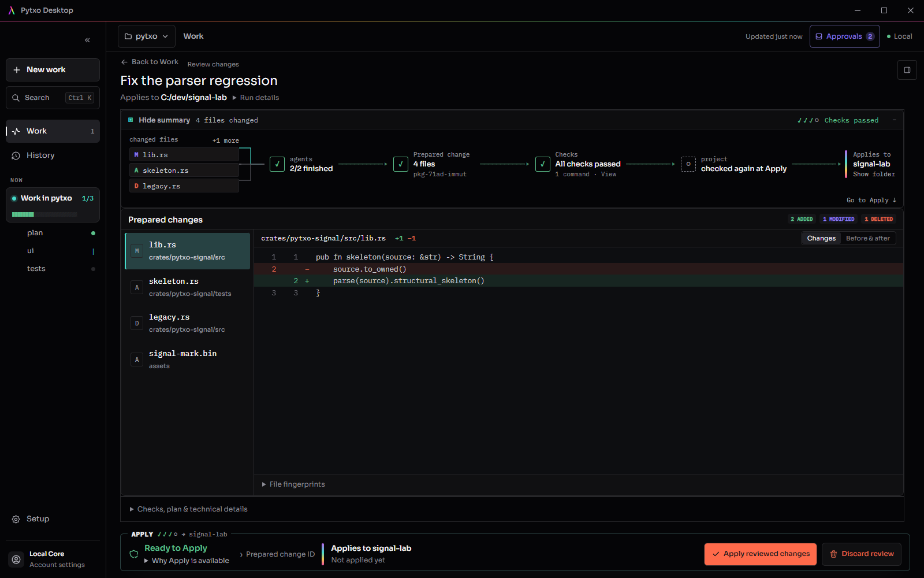
Task: Select legacy.rs in the changed files summary
Action: pyautogui.click(x=184, y=186)
